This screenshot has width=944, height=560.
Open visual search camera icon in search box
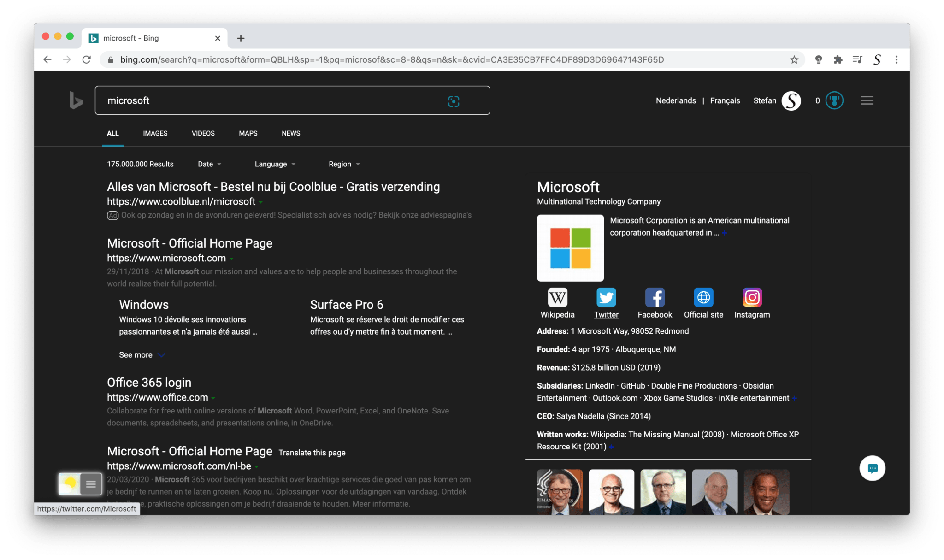454,101
